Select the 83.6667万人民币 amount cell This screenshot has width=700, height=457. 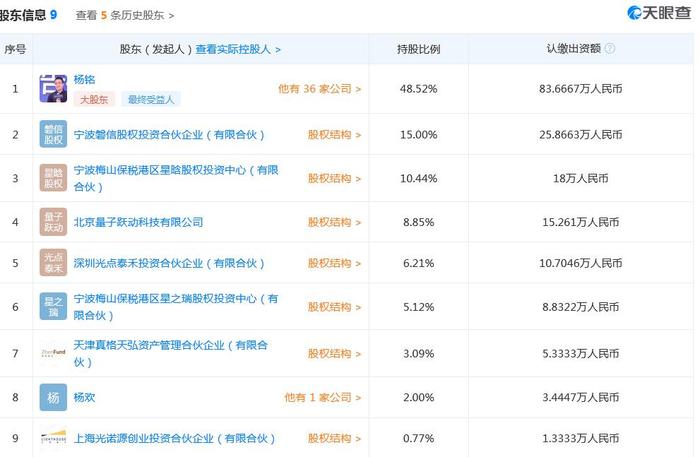(x=581, y=89)
